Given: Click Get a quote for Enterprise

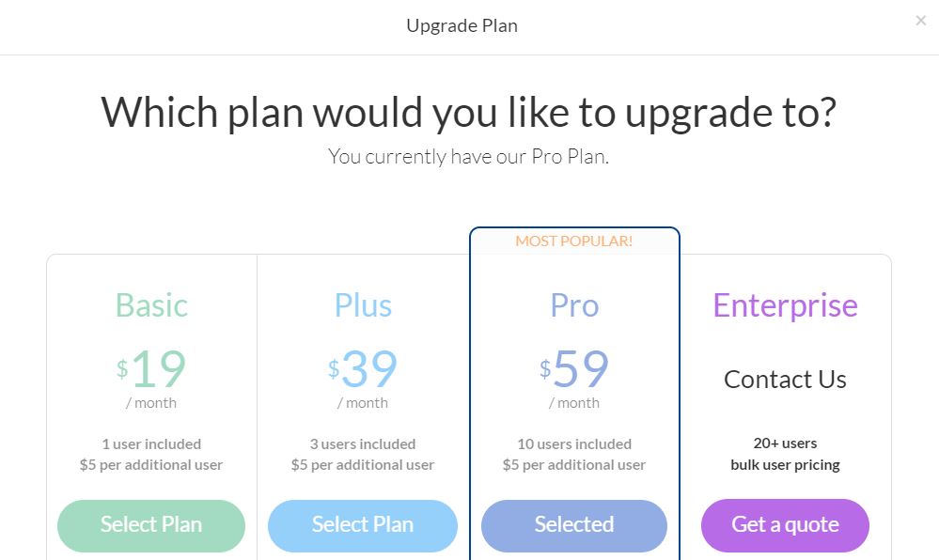Looking at the screenshot, I should coord(784,525).
